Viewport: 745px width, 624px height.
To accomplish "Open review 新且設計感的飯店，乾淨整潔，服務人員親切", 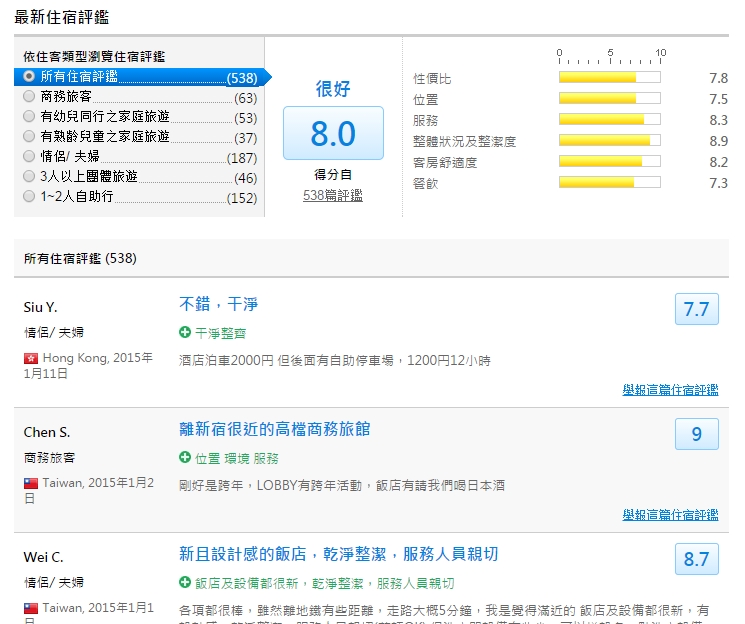I will [338, 554].
